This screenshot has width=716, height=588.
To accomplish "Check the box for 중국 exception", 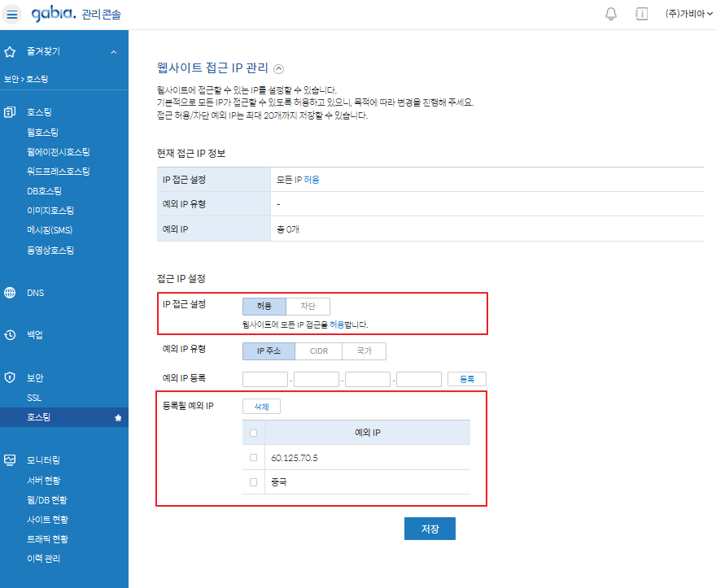I will [x=254, y=482].
